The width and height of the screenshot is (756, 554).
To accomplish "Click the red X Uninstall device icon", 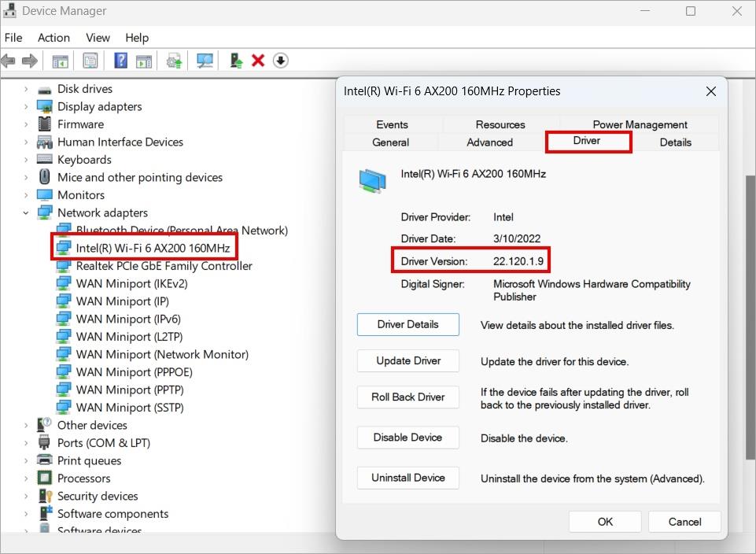I will point(259,61).
